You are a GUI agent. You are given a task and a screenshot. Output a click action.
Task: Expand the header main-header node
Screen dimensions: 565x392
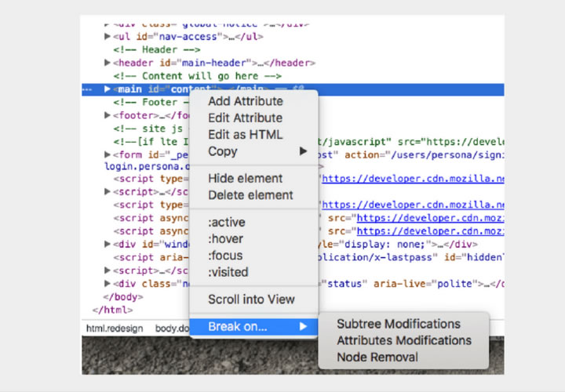108,63
